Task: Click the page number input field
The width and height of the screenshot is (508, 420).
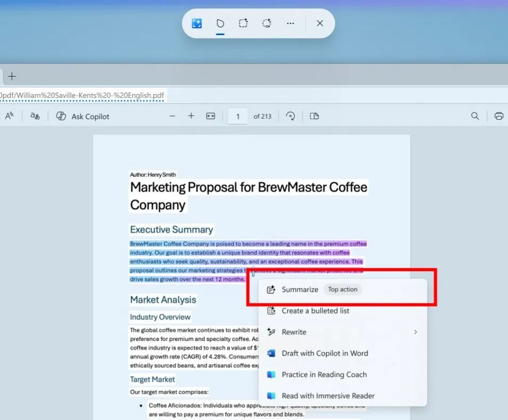Action: point(237,116)
